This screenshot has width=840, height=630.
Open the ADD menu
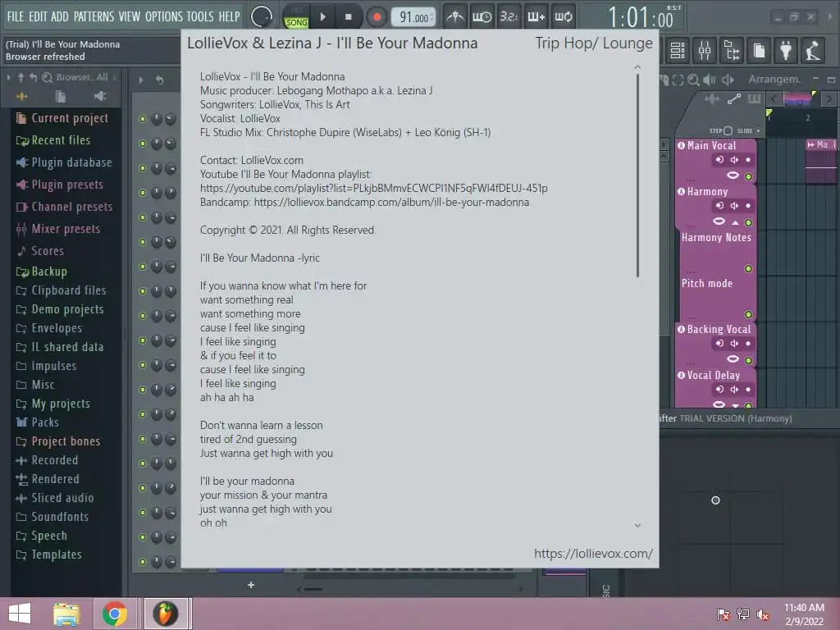[x=59, y=16]
